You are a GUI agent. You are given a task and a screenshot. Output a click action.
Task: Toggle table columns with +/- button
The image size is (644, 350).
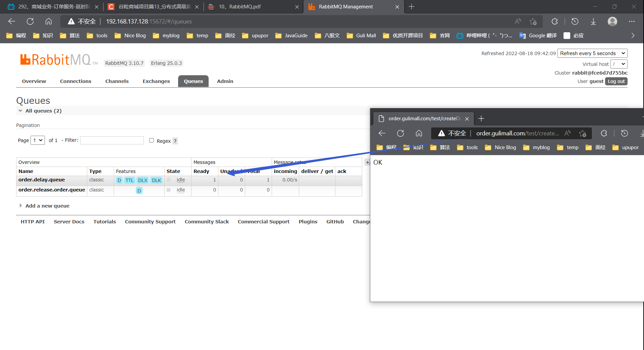[368, 162]
